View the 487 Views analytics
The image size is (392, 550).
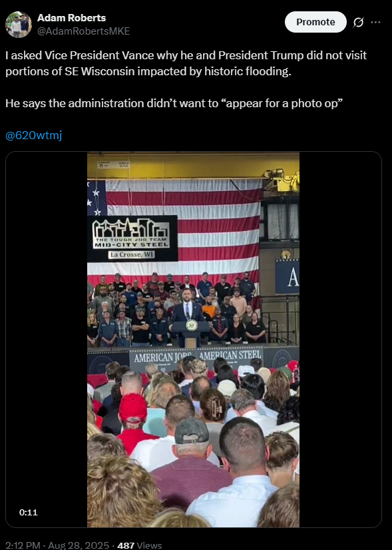pos(140,545)
